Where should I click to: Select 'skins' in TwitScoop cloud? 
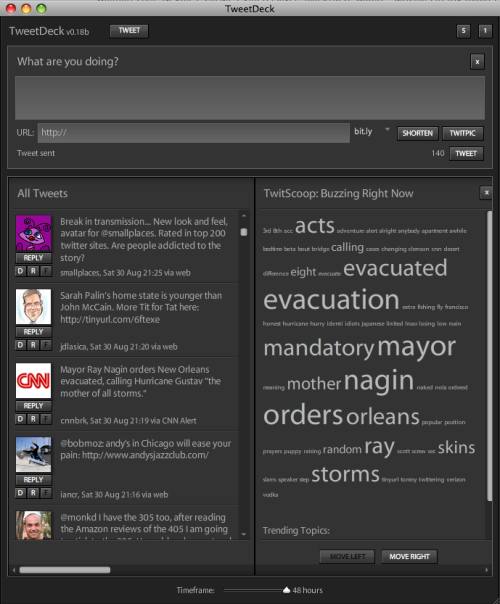click(x=456, y=448)
